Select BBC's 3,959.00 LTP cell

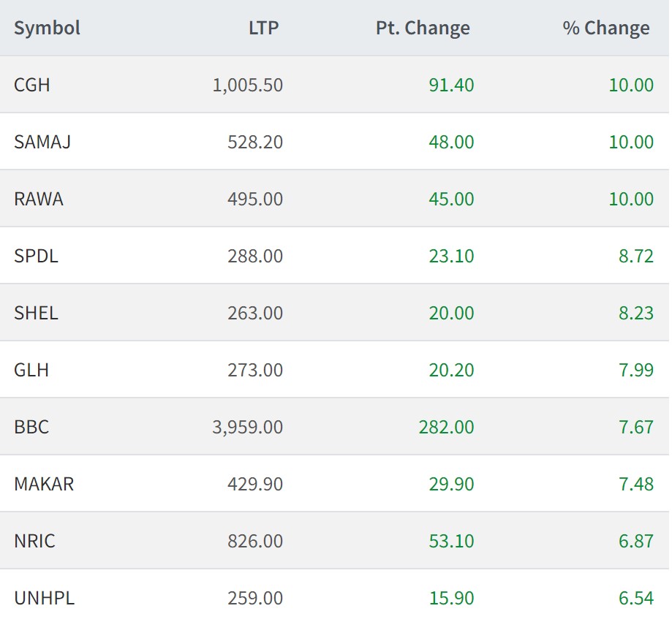tap(247, 427)
